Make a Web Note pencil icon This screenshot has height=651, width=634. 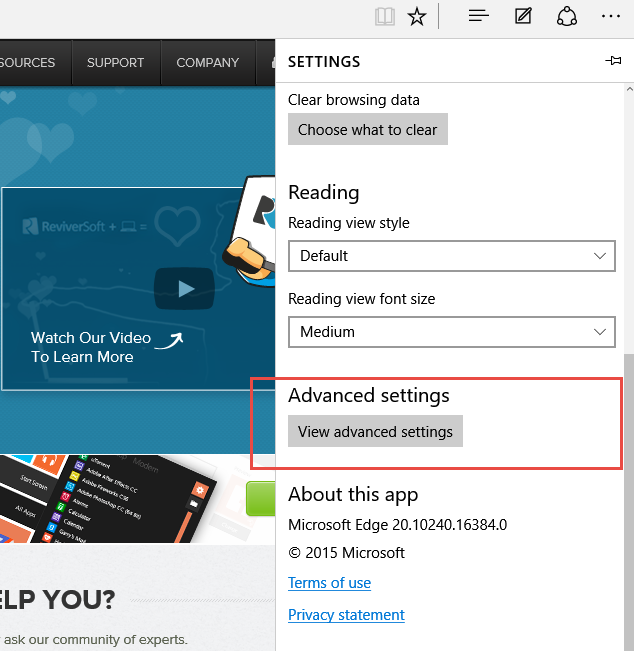523,16
